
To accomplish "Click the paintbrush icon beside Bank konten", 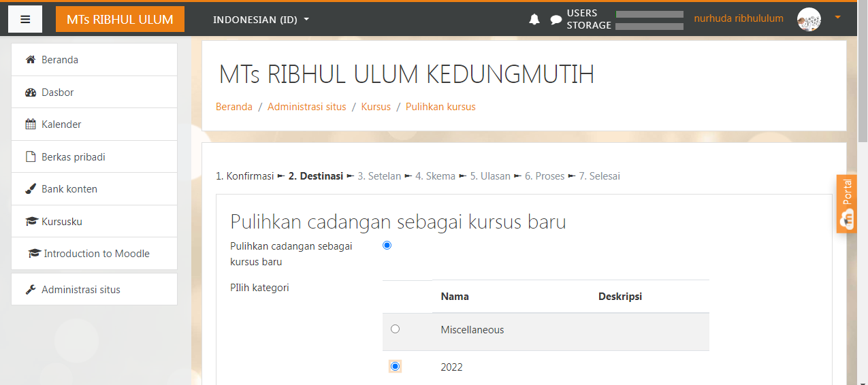I will pos(31,189).
